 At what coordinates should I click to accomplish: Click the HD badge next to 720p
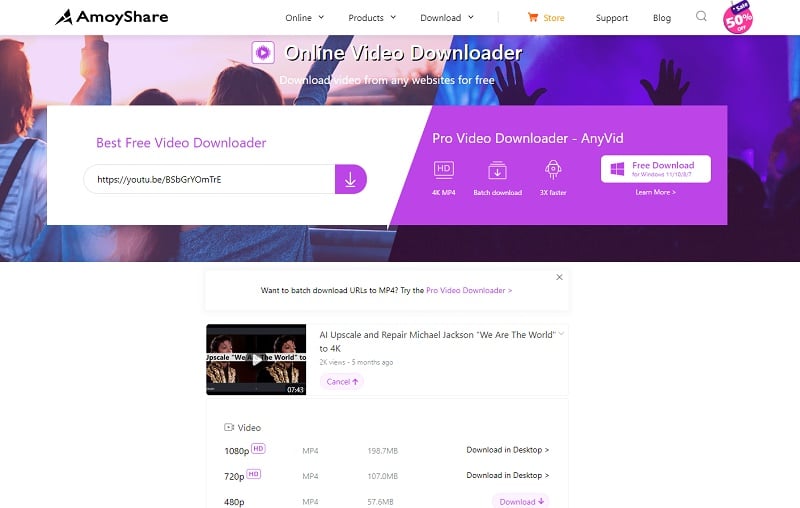(x=254, y=474)
